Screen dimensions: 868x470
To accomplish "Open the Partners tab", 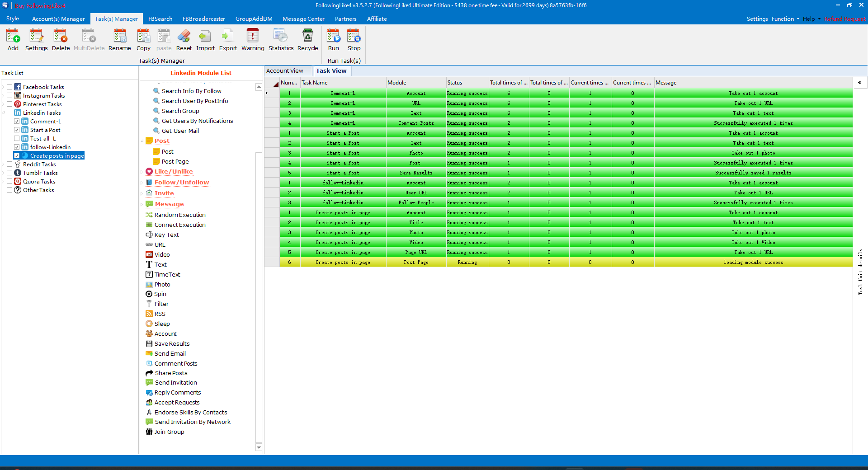I will tap(345, 19).
